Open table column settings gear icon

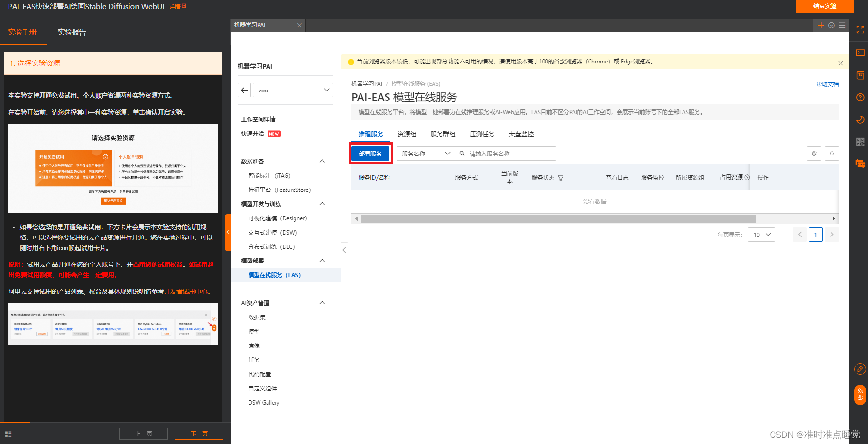[814, 154]
